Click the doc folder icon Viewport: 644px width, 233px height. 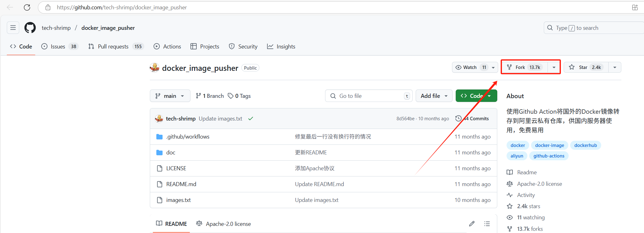pos(159,153)
